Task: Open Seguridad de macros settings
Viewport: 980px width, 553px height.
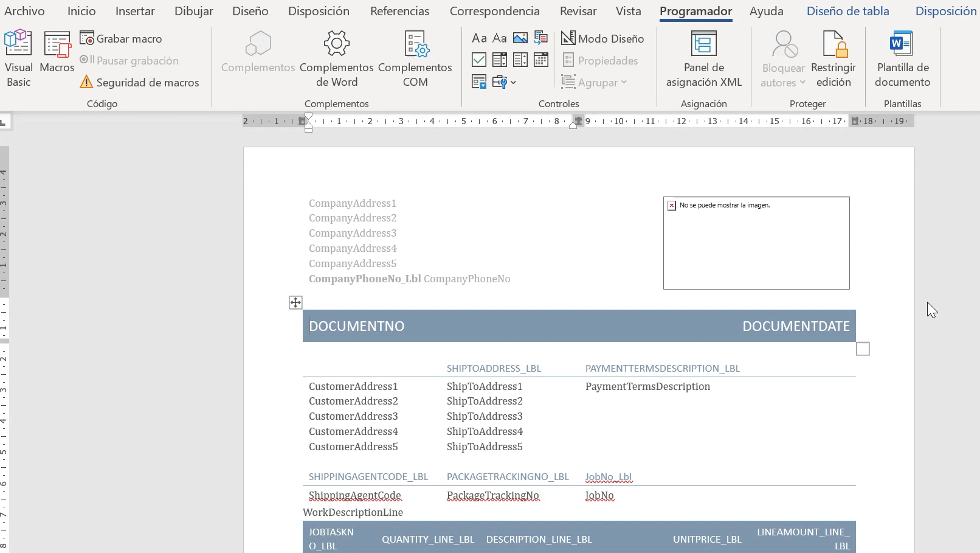Action: tap(139, 82)
